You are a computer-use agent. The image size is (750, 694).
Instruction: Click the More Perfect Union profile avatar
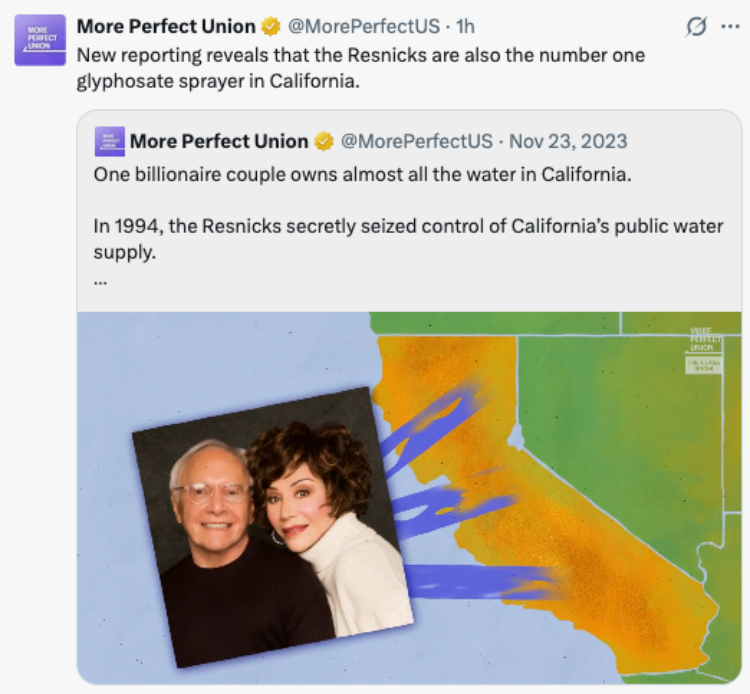[x=40, y=40]
